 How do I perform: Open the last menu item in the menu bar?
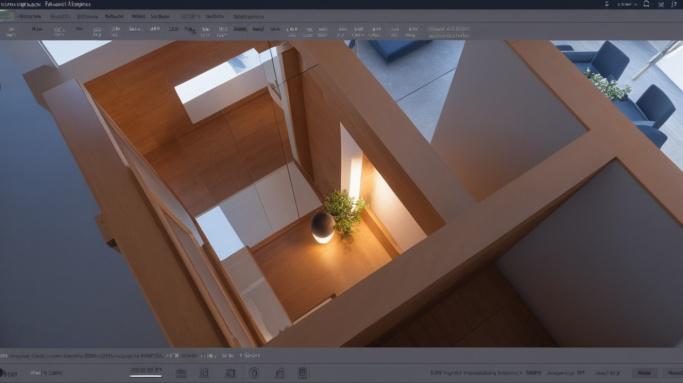248,16
